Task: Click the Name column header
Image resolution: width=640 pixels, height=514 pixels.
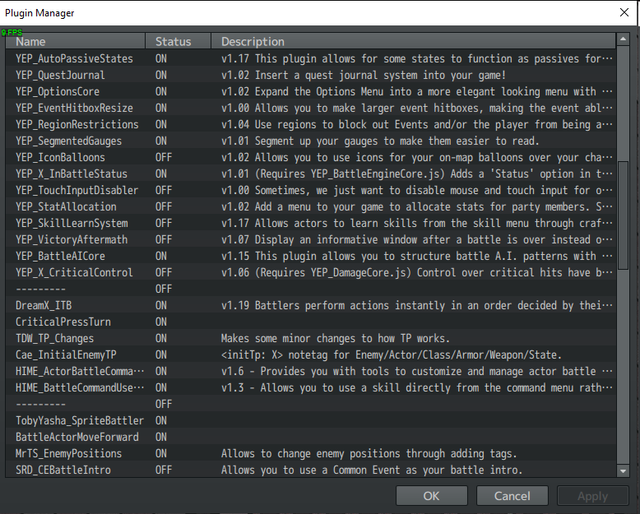Action: tap(76, 41)
